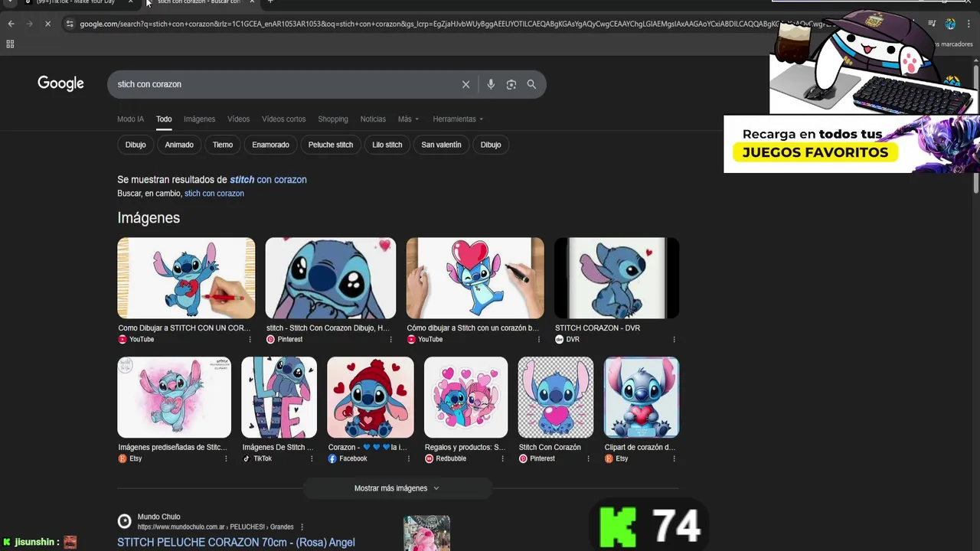Close the TikTok browser tab
Image resolution: width=980 pixels, height=551 pixels.
tap(130, 2)
